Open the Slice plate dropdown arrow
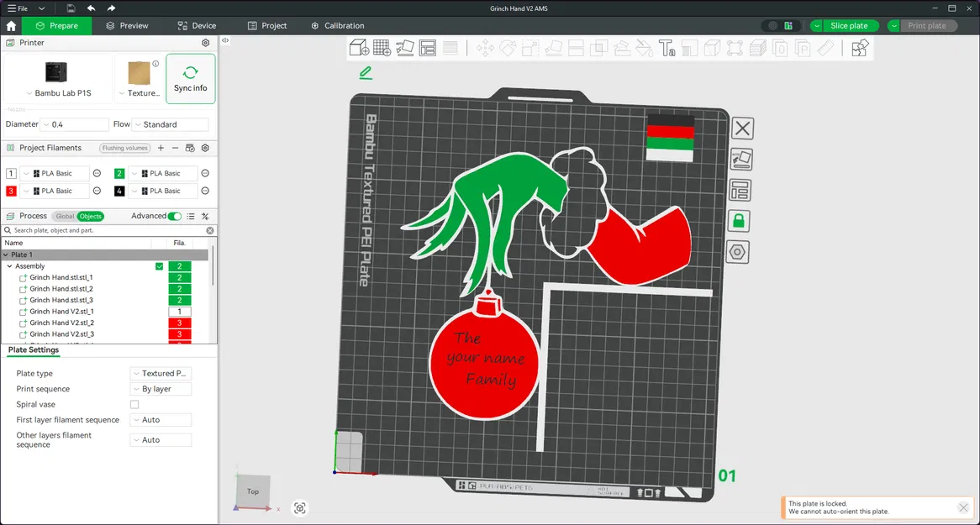This screenshot has width=980, height=525. (816, 26)
